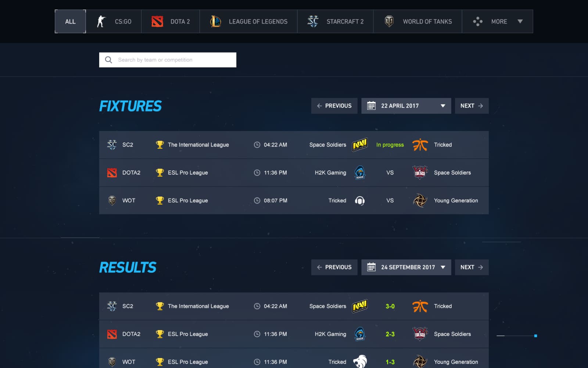Click the Young Generation team logo in Fixtures
Viewport: 588px width, 368px height.
[x=420, y=201]
